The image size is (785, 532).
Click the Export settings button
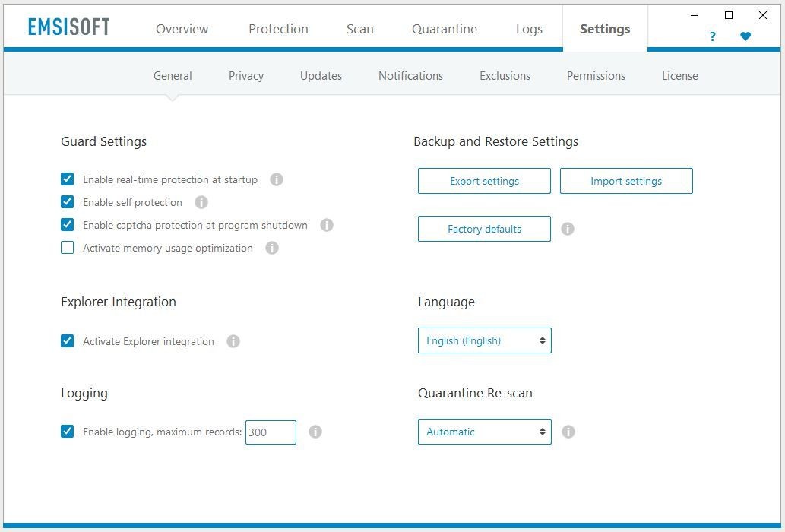484,181
